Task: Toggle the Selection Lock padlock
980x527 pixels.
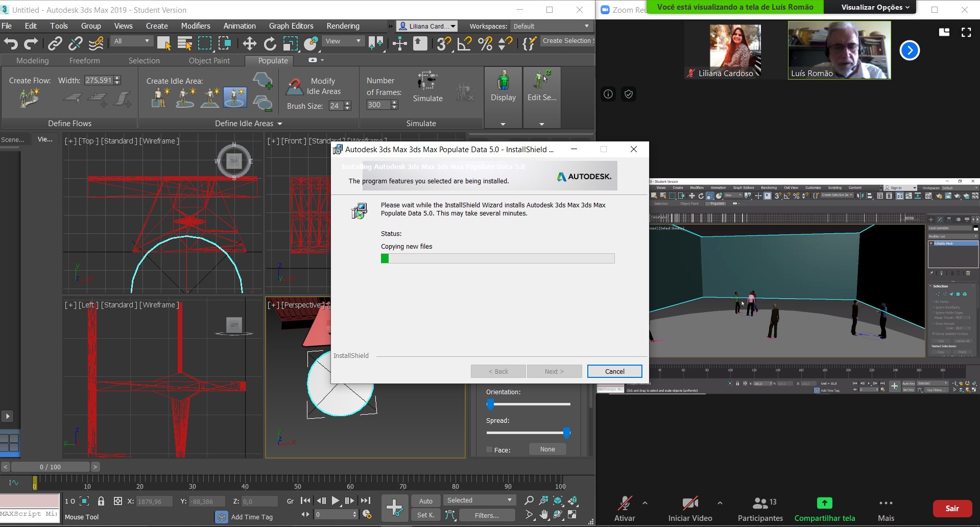Action: coord(101,501)
